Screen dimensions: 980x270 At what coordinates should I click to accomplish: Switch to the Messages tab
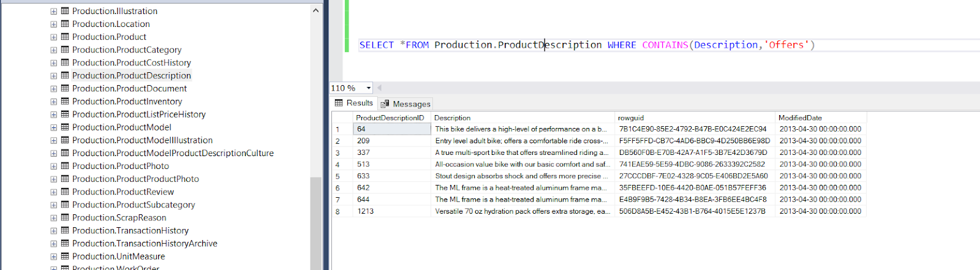(405, 104)
